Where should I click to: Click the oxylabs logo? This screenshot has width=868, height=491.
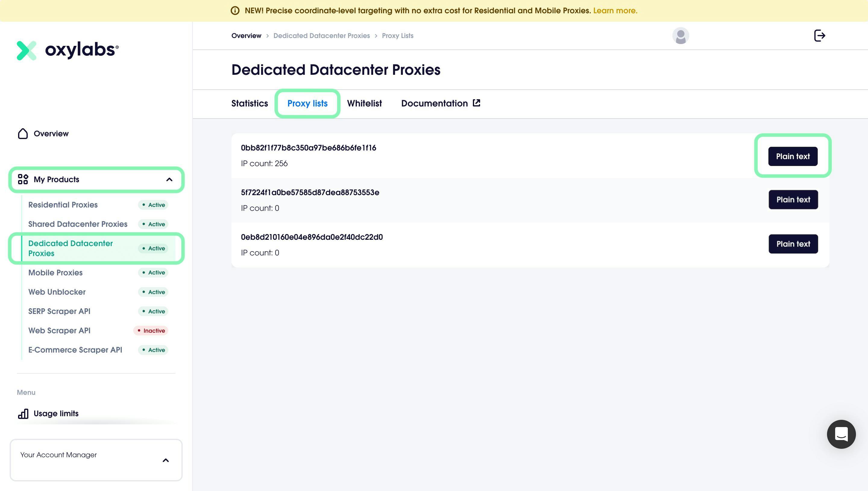pyautogui.click(x=68, y=50)
